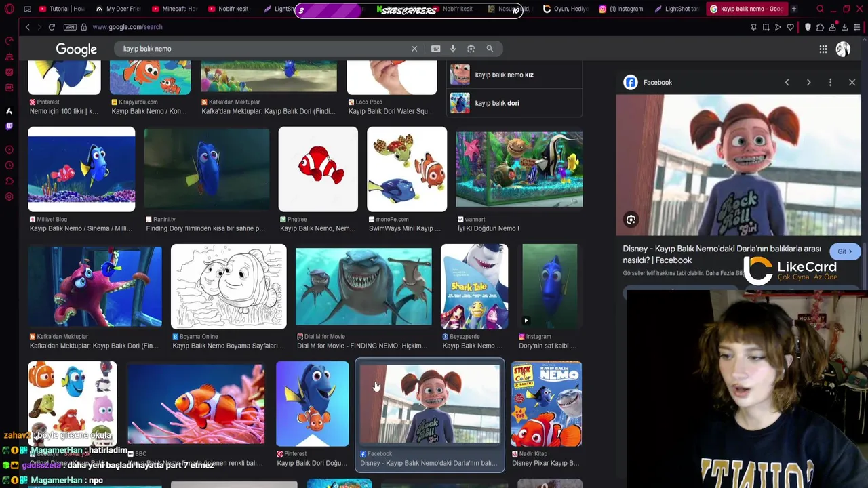This screenshot has width=868, height=488.
Task: Open the GX Control speedometer sidebar icon
Action: tap(9, 41)
